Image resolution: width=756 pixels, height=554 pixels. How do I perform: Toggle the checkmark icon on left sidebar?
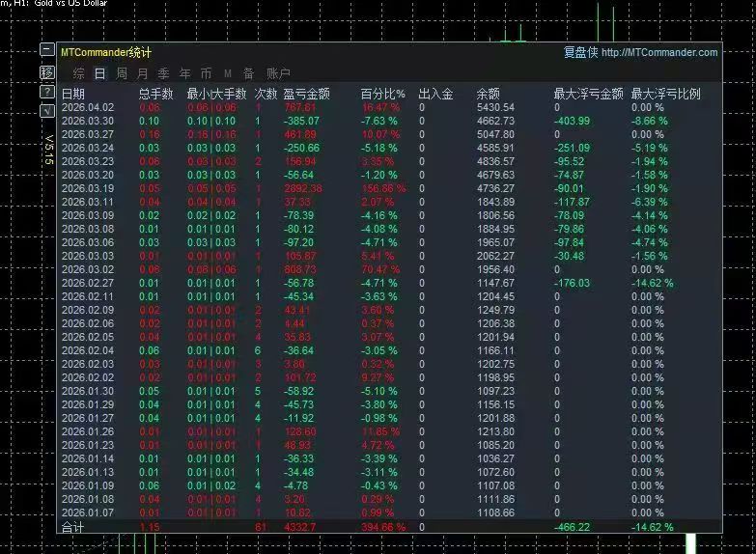[46, 111]
